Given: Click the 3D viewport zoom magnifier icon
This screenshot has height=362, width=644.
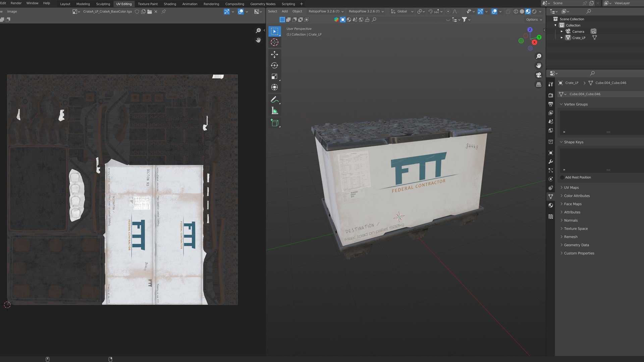Looking at the screenshot, I should point(539,56).
